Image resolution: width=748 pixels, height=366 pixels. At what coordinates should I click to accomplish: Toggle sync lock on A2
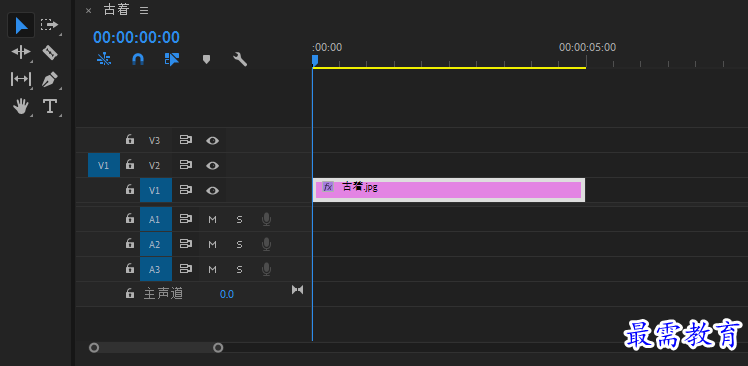tap(186, 244)
